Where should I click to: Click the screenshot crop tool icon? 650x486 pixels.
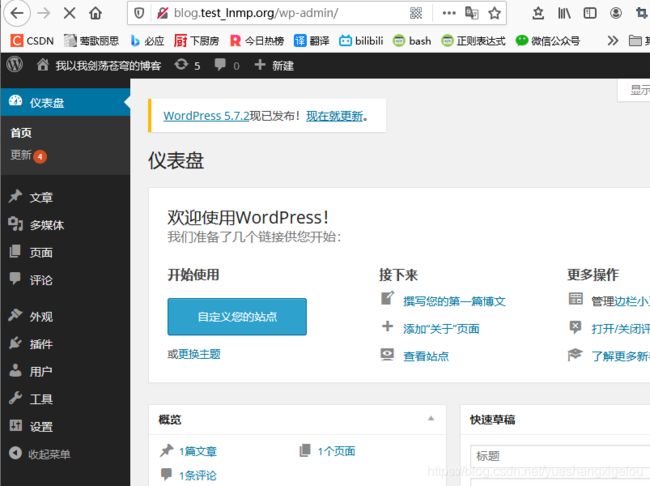642,13
